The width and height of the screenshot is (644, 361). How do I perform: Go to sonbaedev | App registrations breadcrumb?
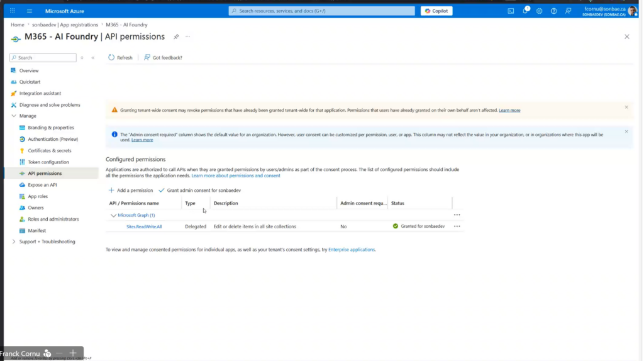(65, 25)
